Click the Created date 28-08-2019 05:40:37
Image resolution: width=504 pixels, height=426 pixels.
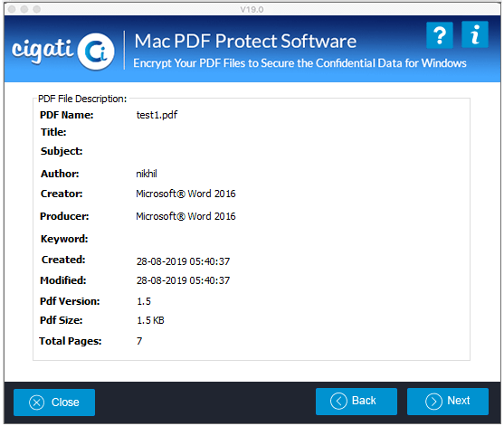click(183, 261)
